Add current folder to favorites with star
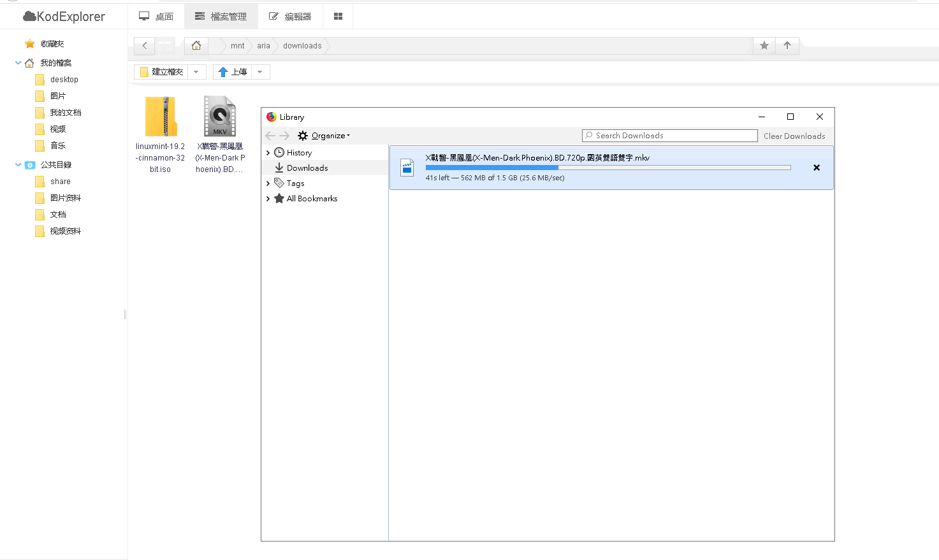 coord(764,45)
